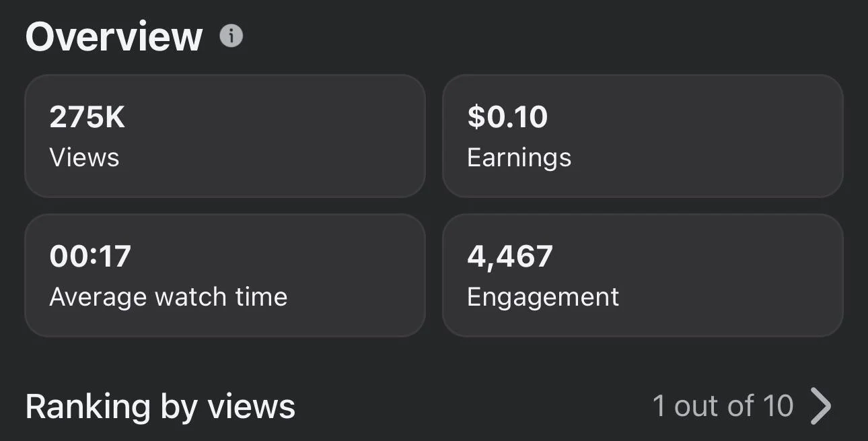The image size is (868, 441).
Task: Click the number 10 in the rank text
Action: click(x=778, y=406)
